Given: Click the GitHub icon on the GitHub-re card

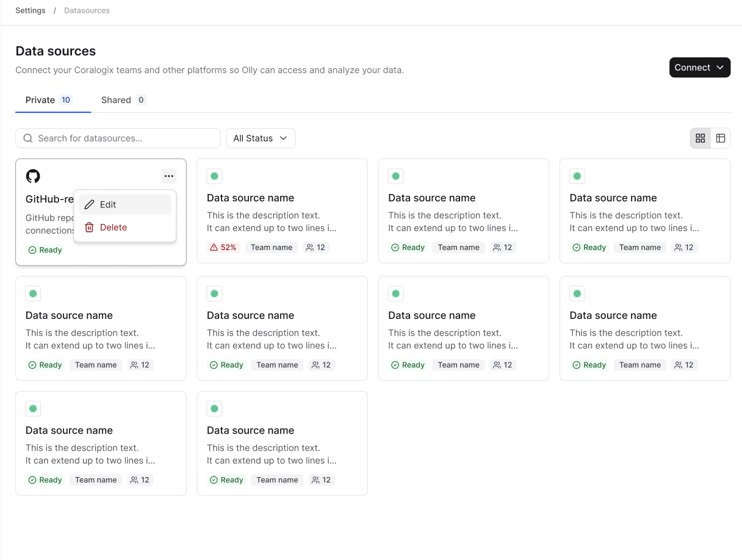Looking at the screenshot, I should click(33, 176).
